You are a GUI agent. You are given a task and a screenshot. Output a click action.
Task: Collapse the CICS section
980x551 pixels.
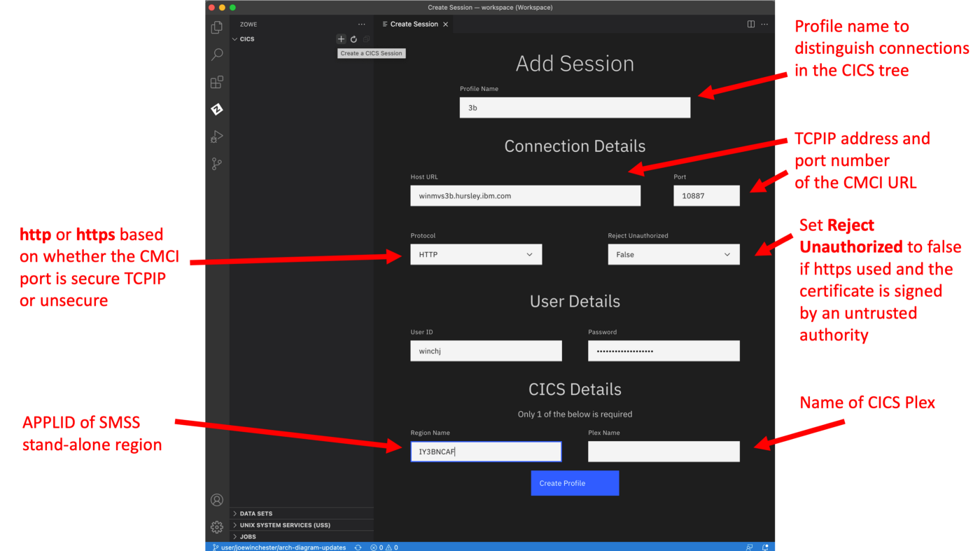coord(302,39)
